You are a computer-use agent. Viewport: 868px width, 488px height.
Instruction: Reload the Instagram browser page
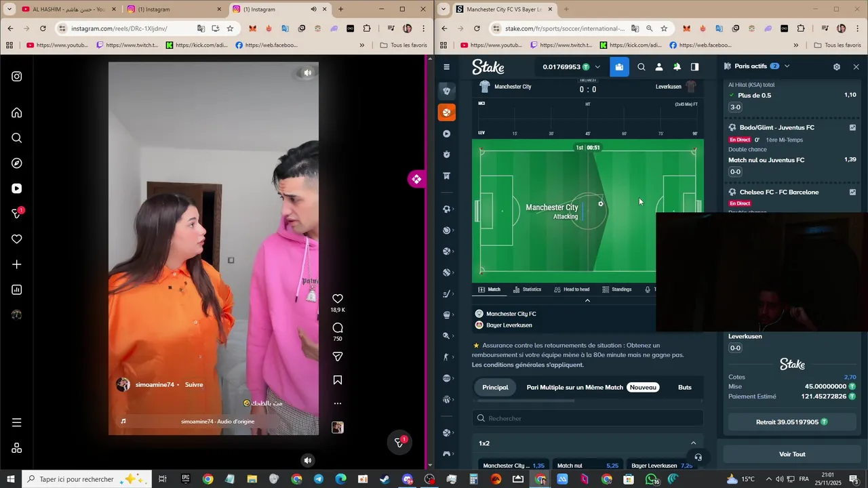click(43, 28)
